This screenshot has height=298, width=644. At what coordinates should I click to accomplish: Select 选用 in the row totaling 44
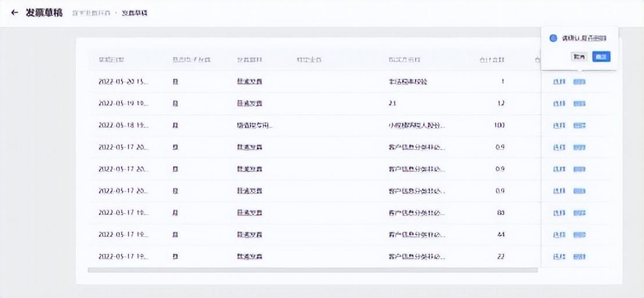pyautogui.click(x=559, y=235)
